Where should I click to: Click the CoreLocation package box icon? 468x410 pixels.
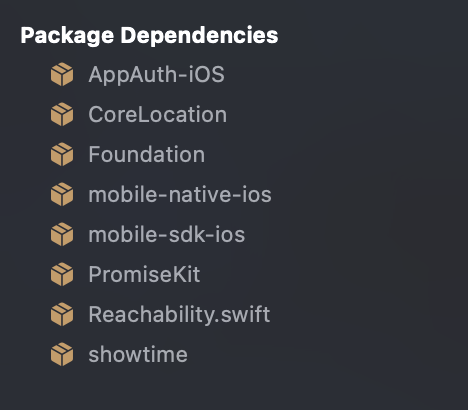point(62,114)
